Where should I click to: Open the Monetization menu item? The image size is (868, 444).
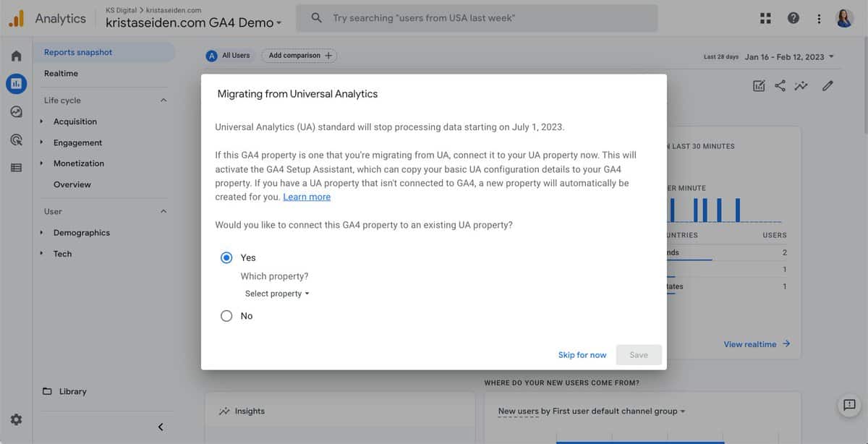click(x=78, y=163)
